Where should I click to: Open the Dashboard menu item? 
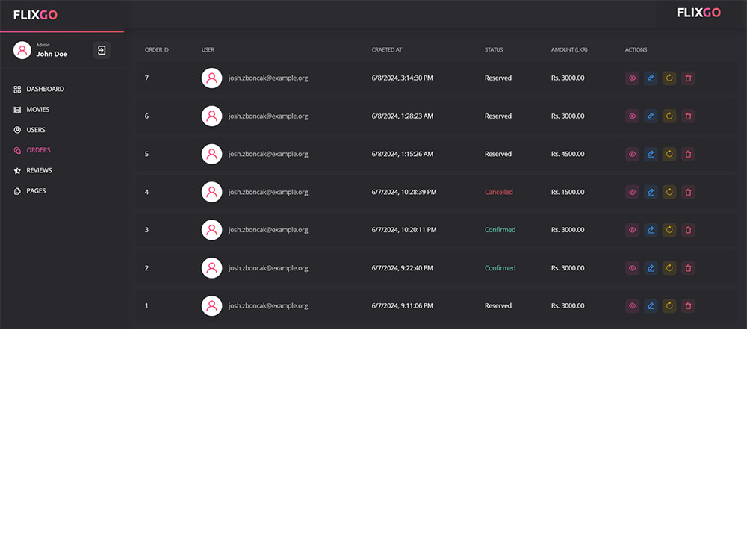39,89
